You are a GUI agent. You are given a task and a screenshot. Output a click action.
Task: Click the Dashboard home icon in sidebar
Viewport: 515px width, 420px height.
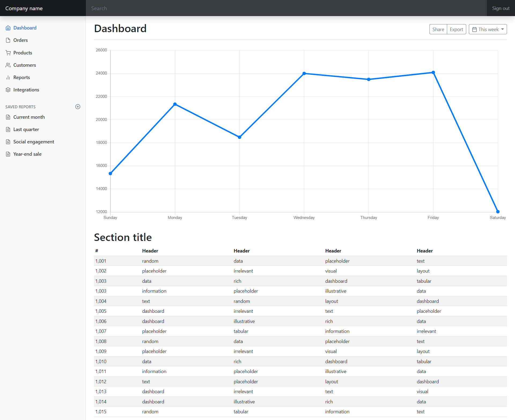pyautogui.click(x=8, y=28)
